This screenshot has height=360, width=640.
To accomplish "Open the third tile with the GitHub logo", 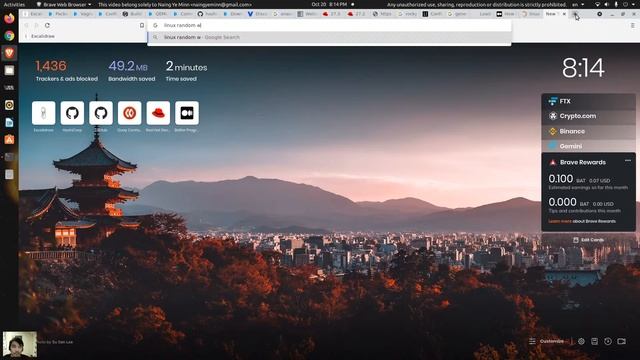I will tap(101, 113).
